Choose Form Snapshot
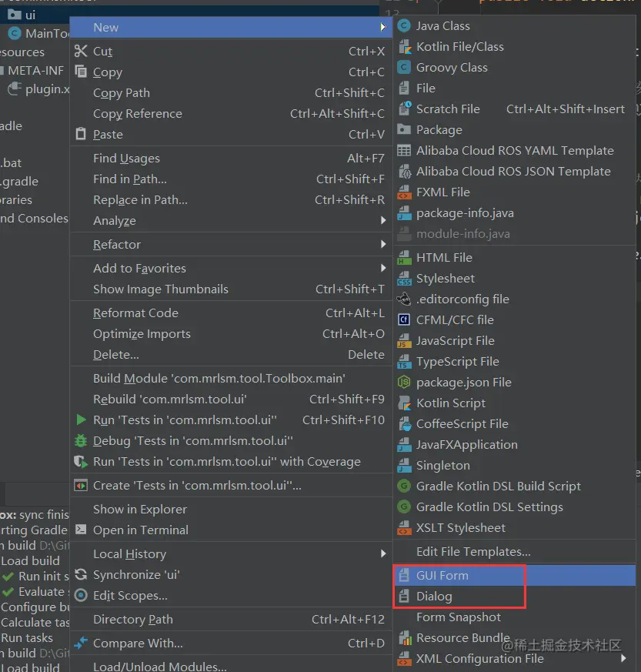Viewport: 641px width, 672px height. pos(514,617)
